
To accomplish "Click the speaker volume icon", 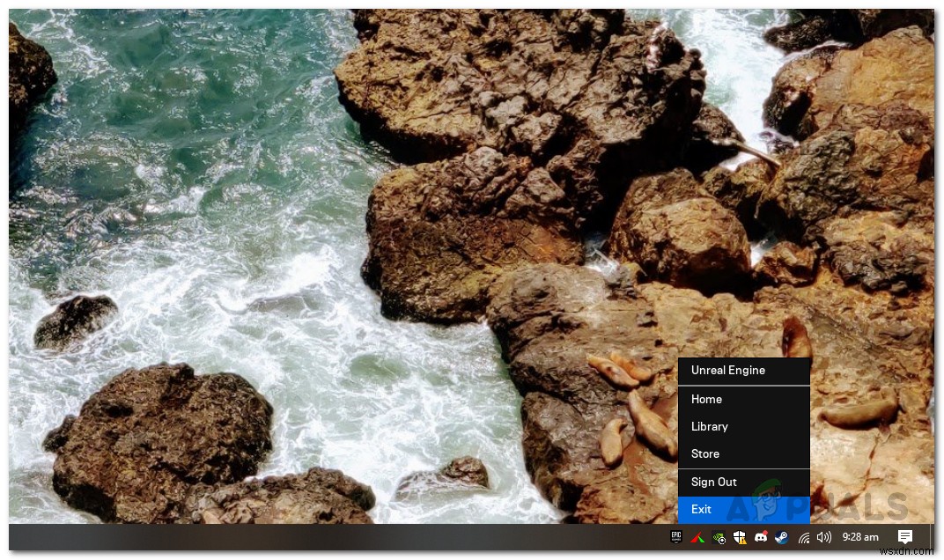I will pos(823,537).
